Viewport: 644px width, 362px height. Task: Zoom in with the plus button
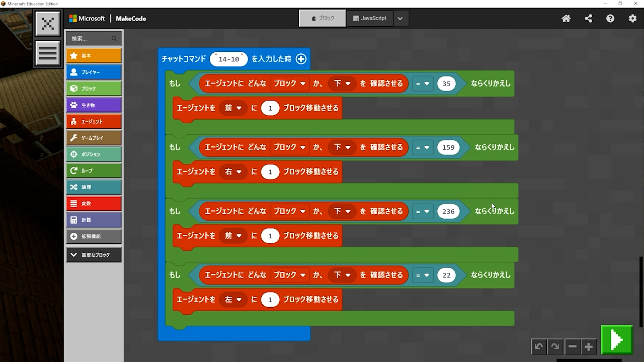(x=588, y=346)
